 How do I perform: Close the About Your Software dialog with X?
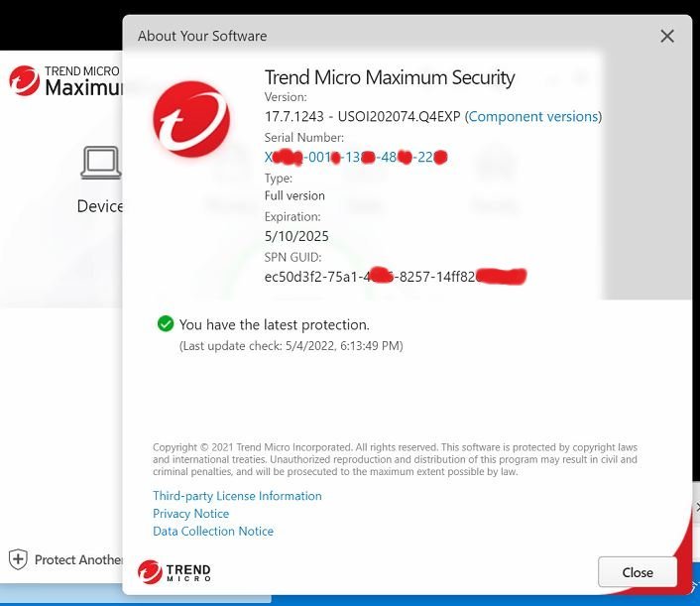[x=667, y=36]
